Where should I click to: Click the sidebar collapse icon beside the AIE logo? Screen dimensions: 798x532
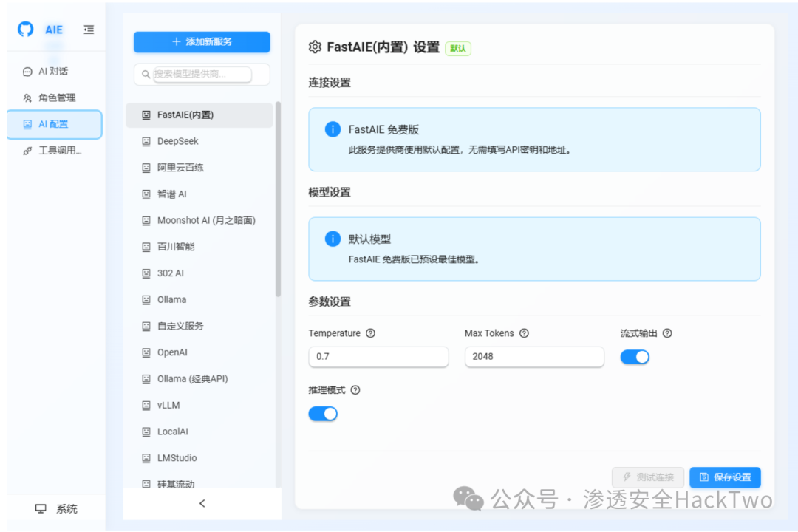[x=88, y=30]
